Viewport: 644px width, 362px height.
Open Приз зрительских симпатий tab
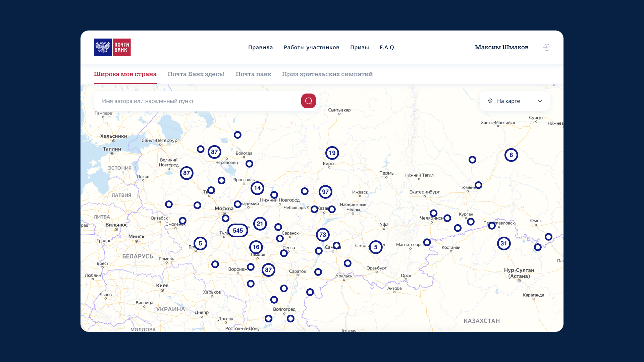pos(327,74)
